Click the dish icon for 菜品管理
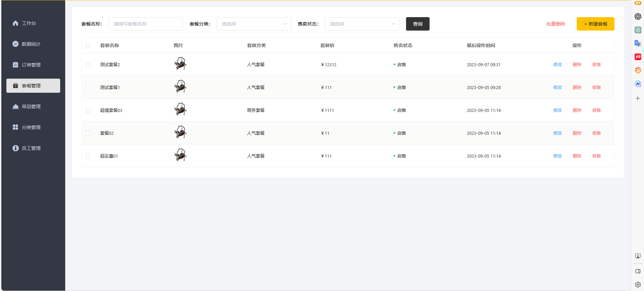This screenshot has width=644, height=291. click(15, 107)
